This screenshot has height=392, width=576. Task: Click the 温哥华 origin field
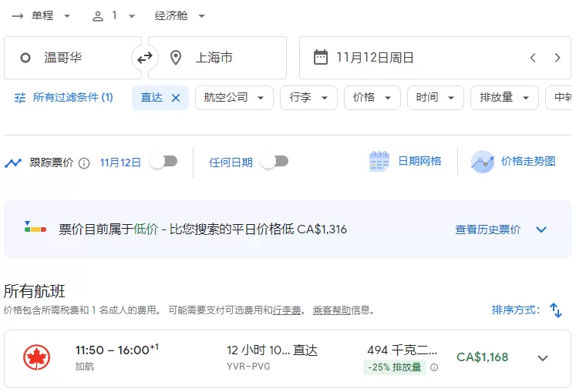tap(72, 58)
